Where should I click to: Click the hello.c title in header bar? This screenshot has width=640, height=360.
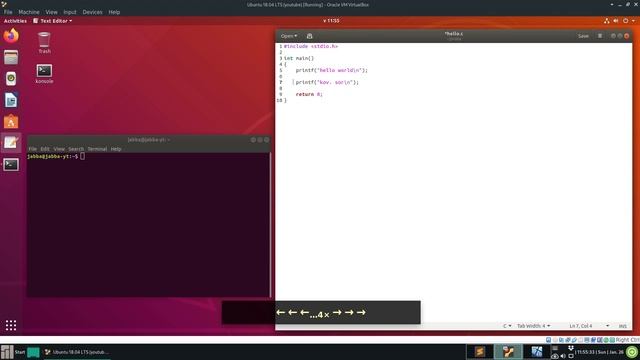click(453, 34)
